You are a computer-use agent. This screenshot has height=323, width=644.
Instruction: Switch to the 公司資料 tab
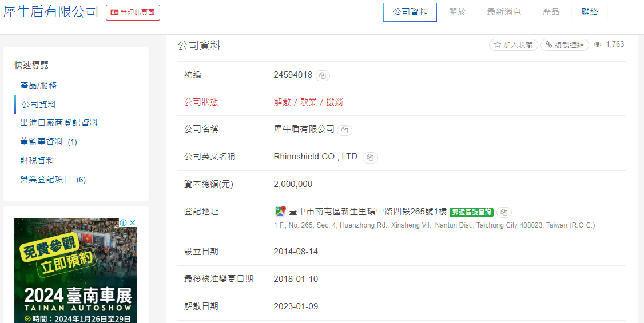pyautogui.click(x=410, y=12)
